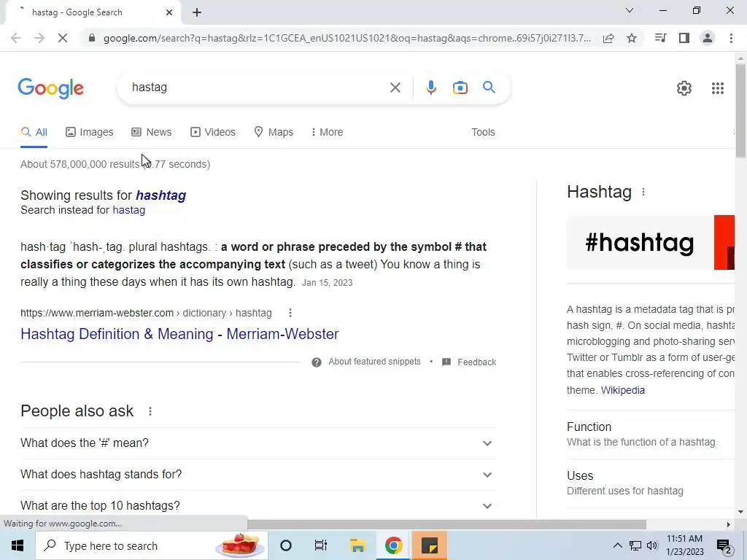747x560 pixels.
Task: Switch to News results tab
Action: point(152,132)
